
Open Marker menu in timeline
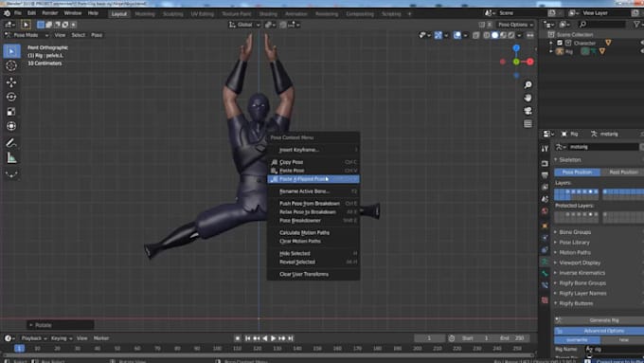(x=101, y=338)
